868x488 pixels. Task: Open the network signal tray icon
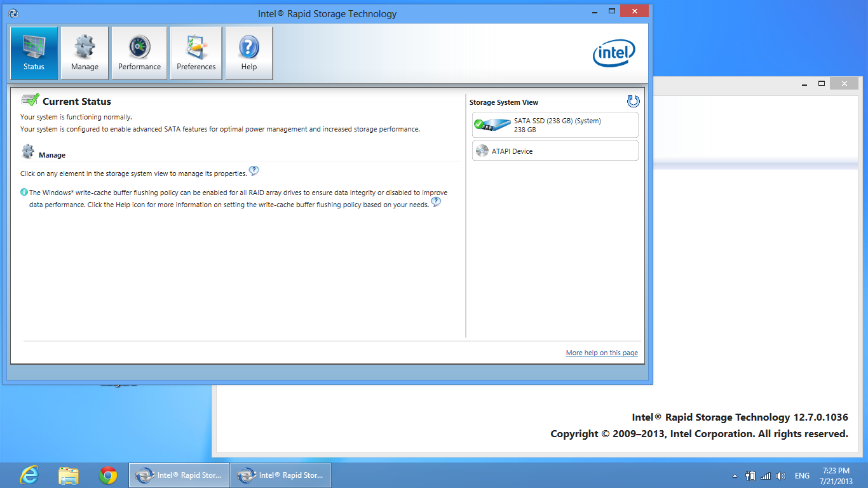pos(766,476)
